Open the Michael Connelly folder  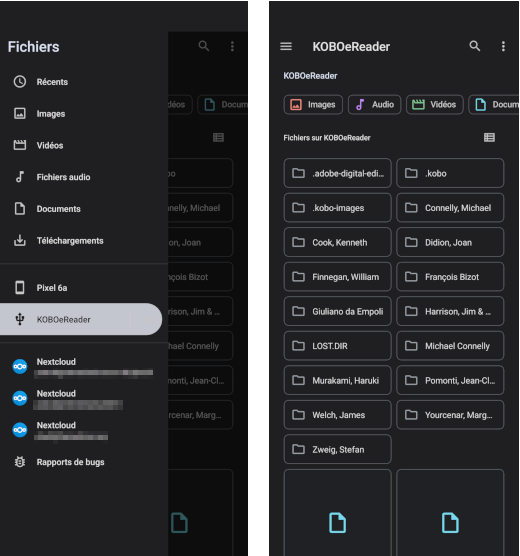tap(450, 346)
